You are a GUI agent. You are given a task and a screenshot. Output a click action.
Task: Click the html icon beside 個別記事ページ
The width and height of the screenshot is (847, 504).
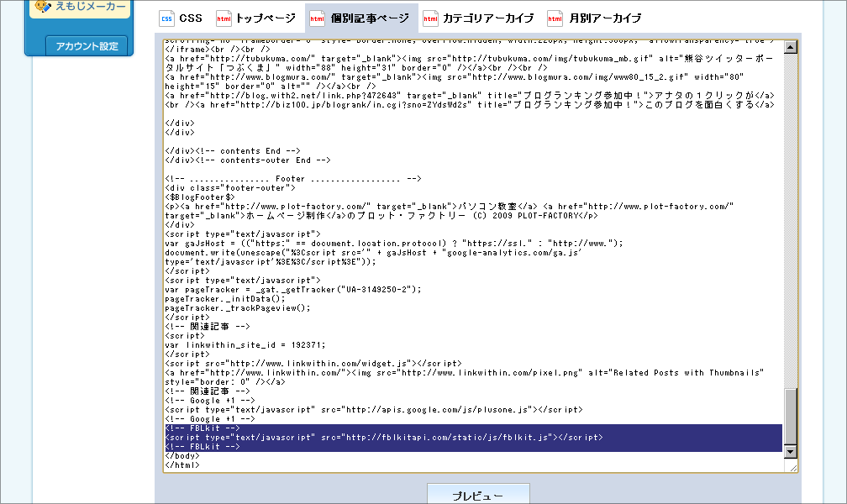[x=317, y=18]
